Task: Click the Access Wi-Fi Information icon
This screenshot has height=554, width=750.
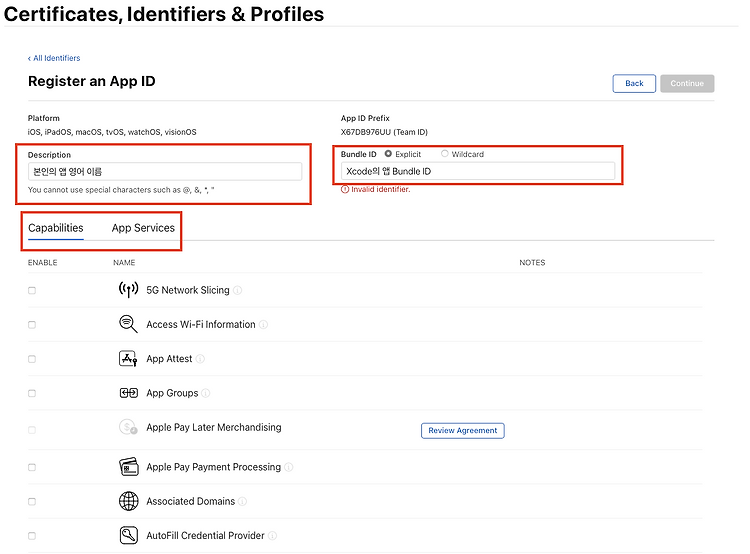Action: coord(128,324)
